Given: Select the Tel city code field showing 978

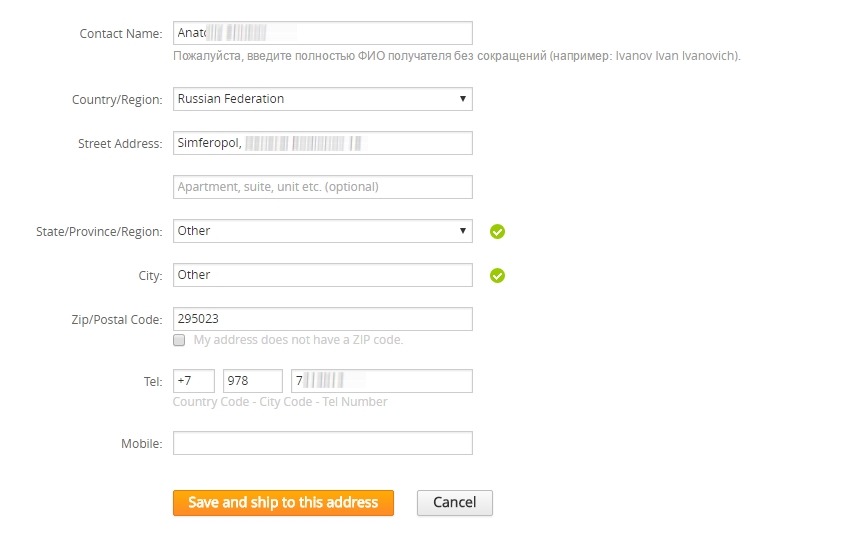Looking at the screenshot, I should tap(252, 381).
